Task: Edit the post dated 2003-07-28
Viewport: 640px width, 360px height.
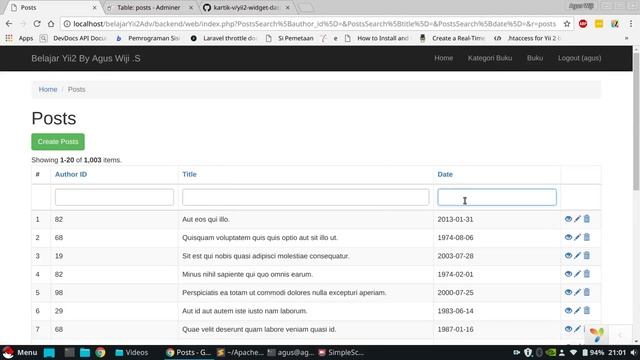Action: pyautogui.click(x=578, y=256)
